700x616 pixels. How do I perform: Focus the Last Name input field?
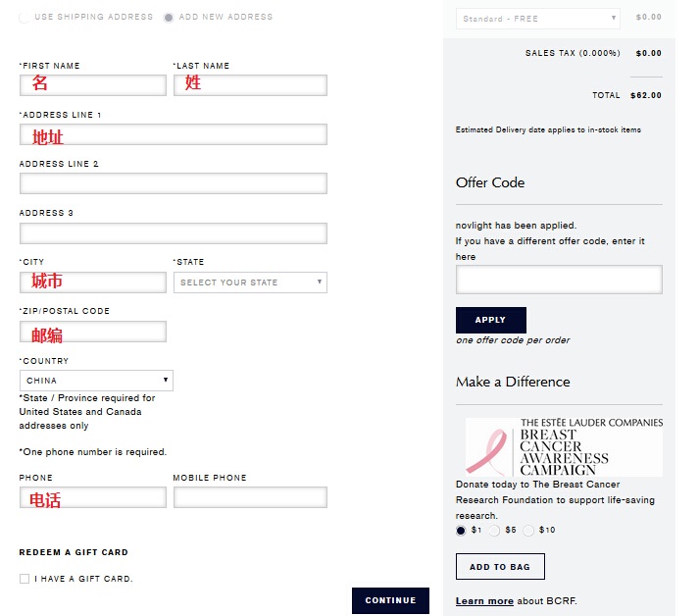250,85
